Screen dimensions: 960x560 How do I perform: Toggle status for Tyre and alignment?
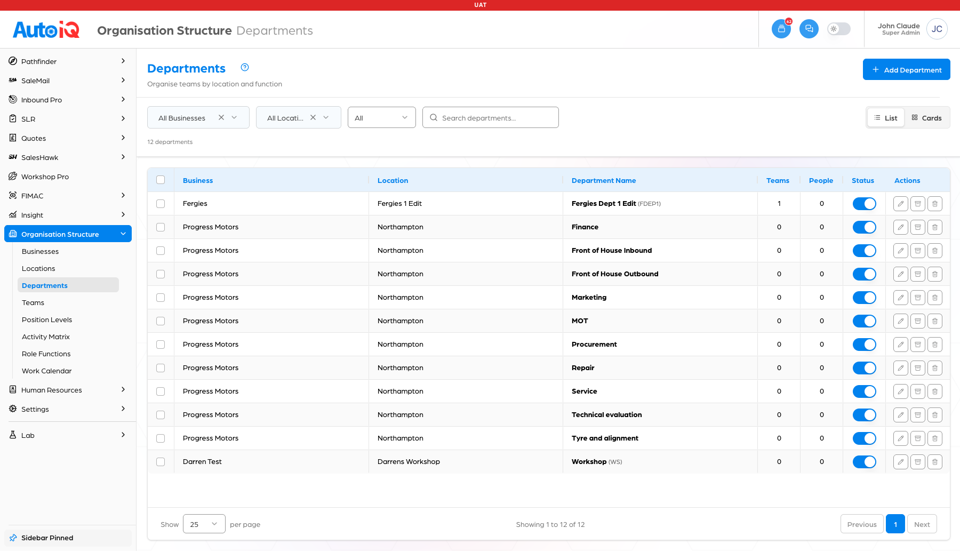click(864, 438)
